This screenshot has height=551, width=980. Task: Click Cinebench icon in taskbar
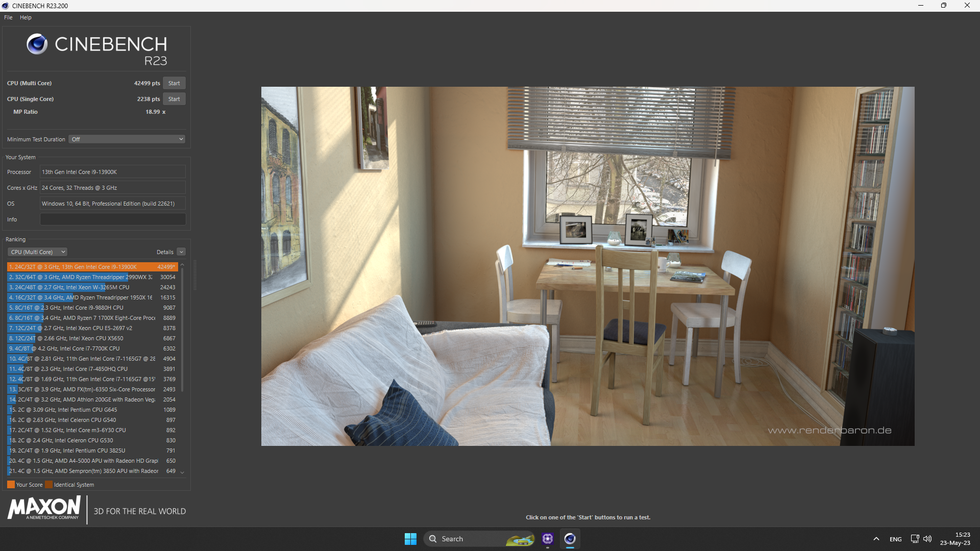[x=570, y=539]
